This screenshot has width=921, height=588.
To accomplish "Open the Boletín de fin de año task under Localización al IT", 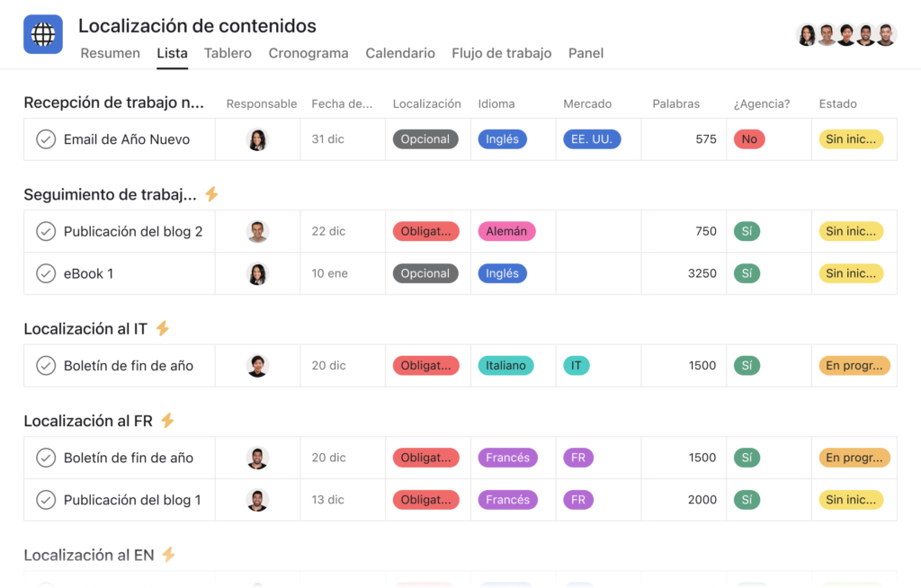I will pos(128,365).
